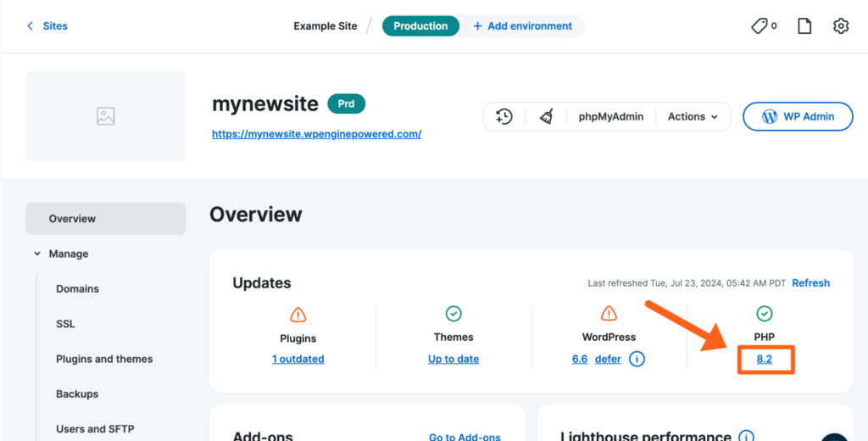Open WP Admin
868x441 pixels.
(798, 117)
